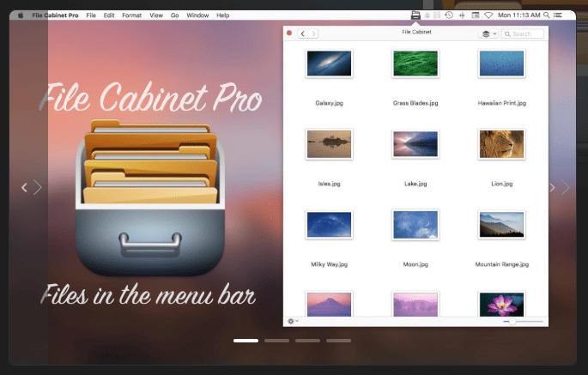Image resolution: width=588 pixels, height=375 pixels.
Task: Open the File menu
Action: (x=91, y=15)
